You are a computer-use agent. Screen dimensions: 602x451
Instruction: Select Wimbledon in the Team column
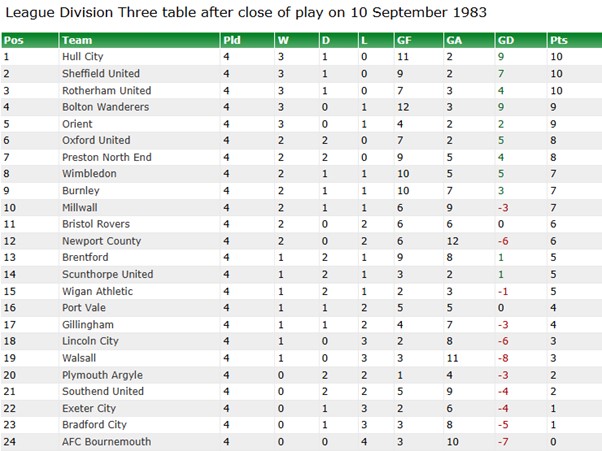click(x=89, y=174)
